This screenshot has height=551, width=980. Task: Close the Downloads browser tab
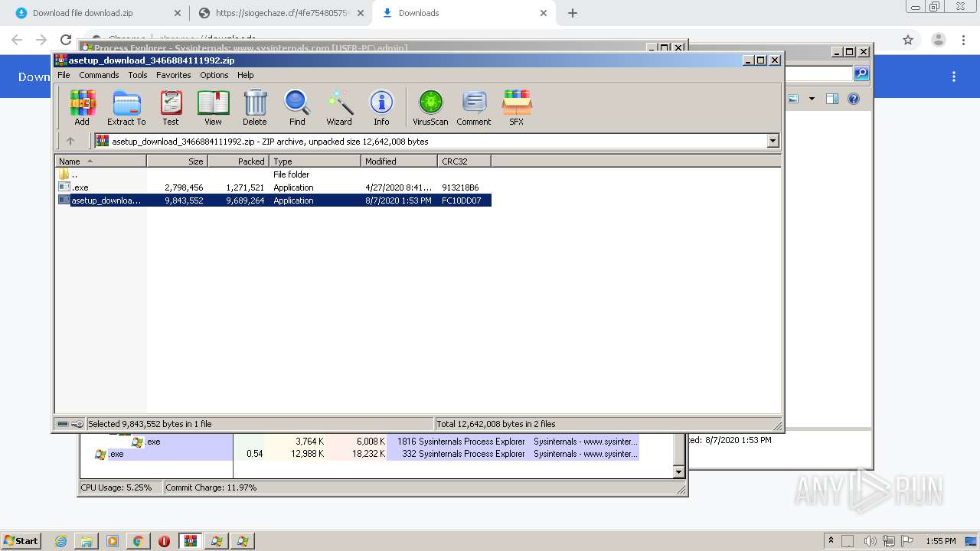coord(544,13)
